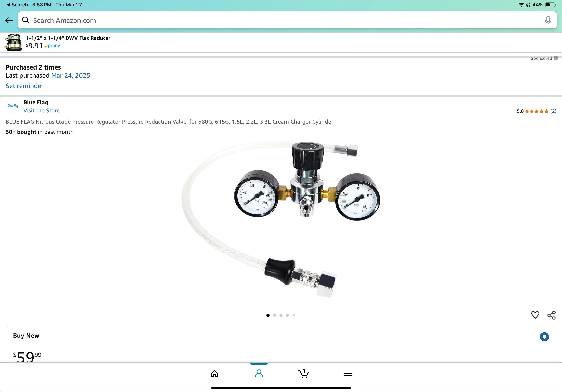Open the Mar 24, 2025 purchase link
The image size is (562, 392).
point(70,75)
